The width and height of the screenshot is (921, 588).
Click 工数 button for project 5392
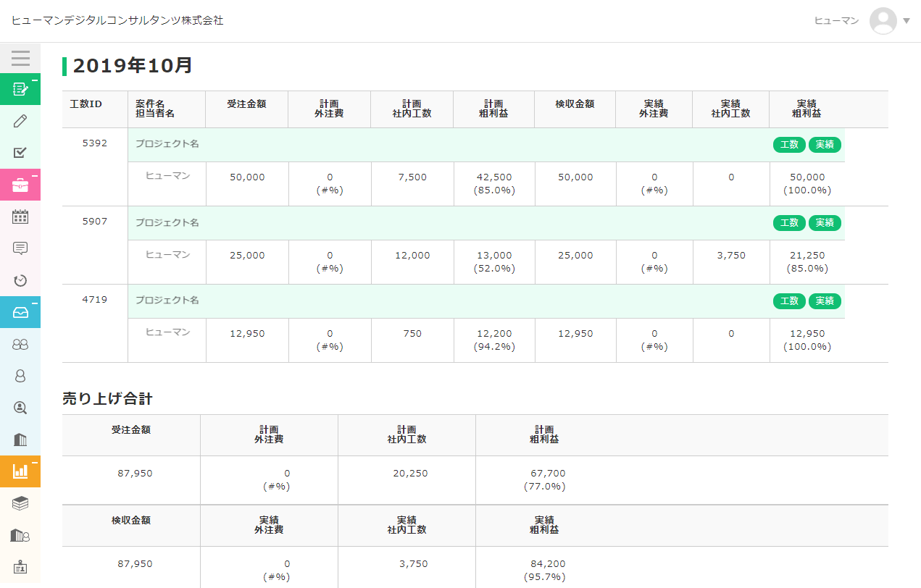pyautogui.click(x=789, y=144)
